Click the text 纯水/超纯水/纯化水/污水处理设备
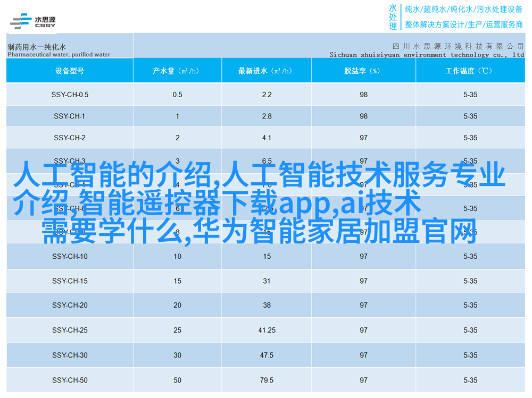The width and height of the screenshot is (532, 398). tap(463, 9)
